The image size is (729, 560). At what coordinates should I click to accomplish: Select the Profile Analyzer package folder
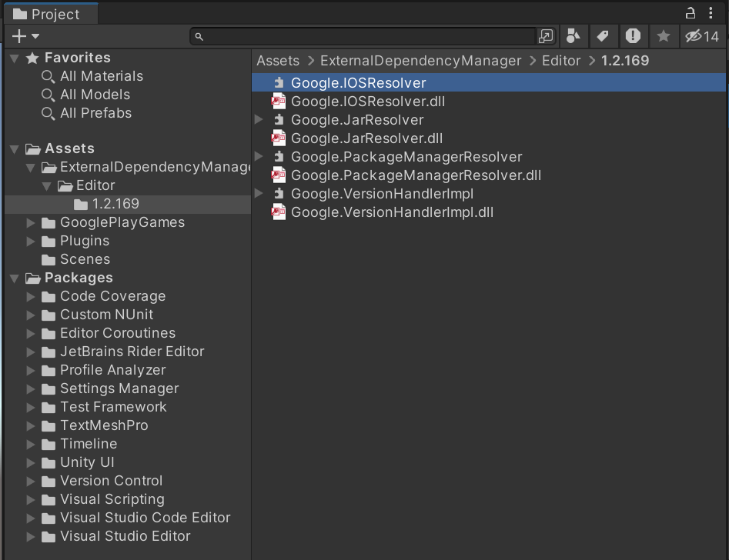[x=112, y=370]
